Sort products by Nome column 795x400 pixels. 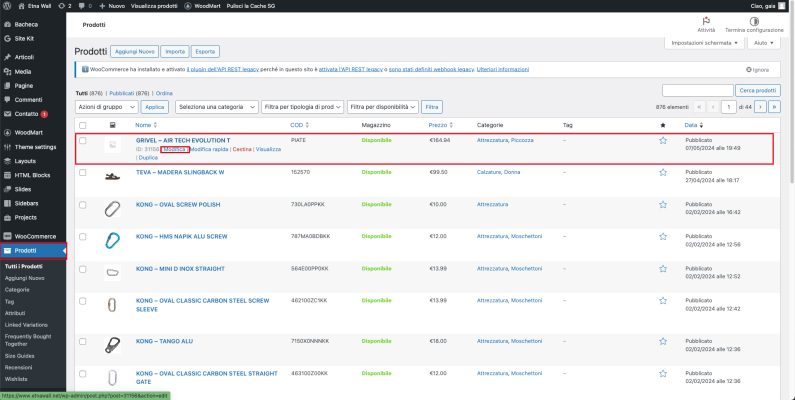[146, 125]
